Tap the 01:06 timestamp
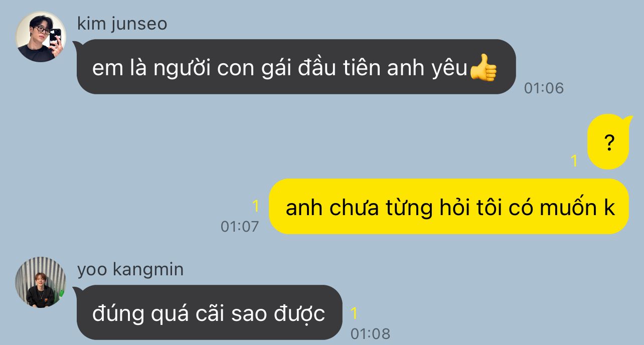Screen dimensions: 644x345 pos(544,88)
